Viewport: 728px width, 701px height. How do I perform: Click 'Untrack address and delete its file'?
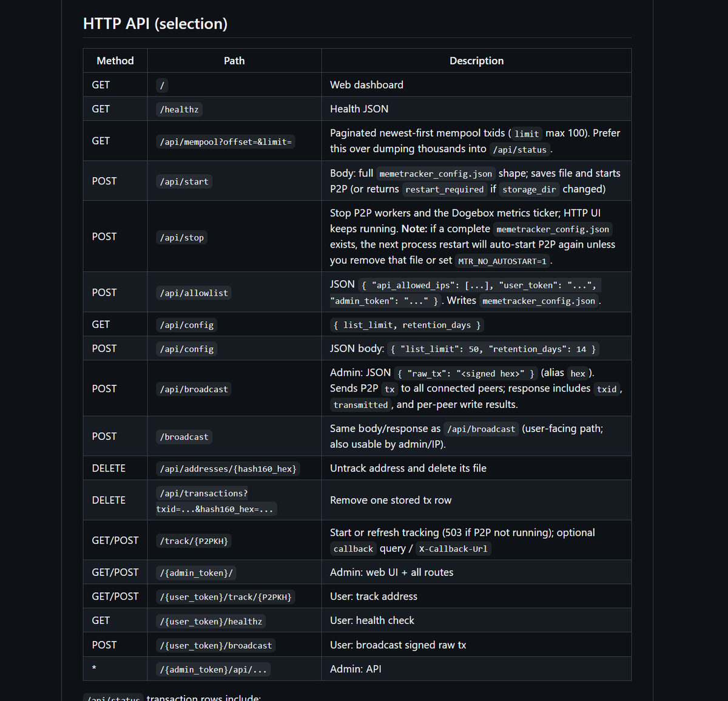tap(408, 469)
